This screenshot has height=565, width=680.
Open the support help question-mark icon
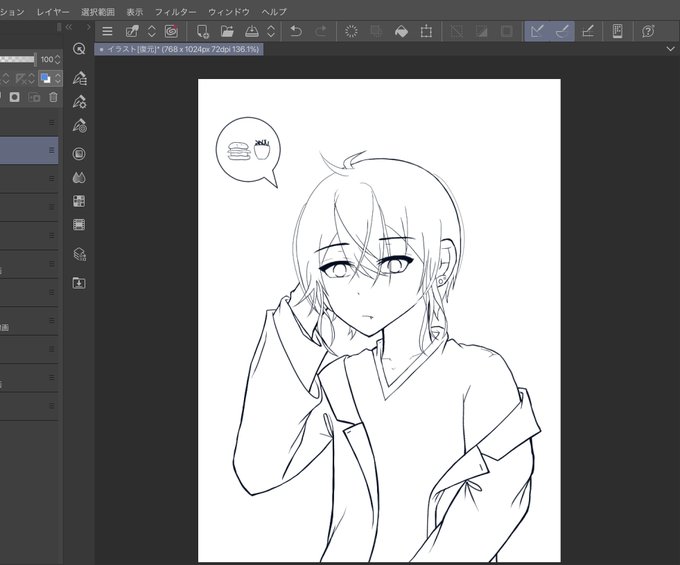pos(648,31)
